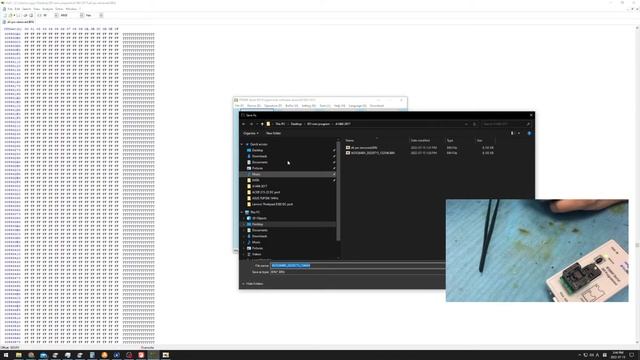The width and height of the screenshot is (640, 360).
Task: Click This PC in address breadcrumb
Action: 280,124
